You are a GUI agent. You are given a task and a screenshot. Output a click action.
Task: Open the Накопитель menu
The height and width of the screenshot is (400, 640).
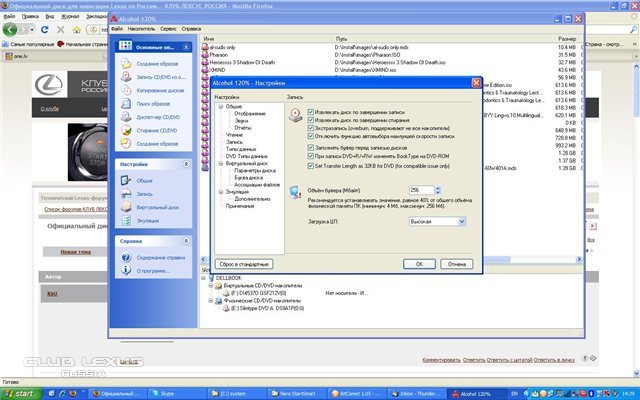[141, 29]
